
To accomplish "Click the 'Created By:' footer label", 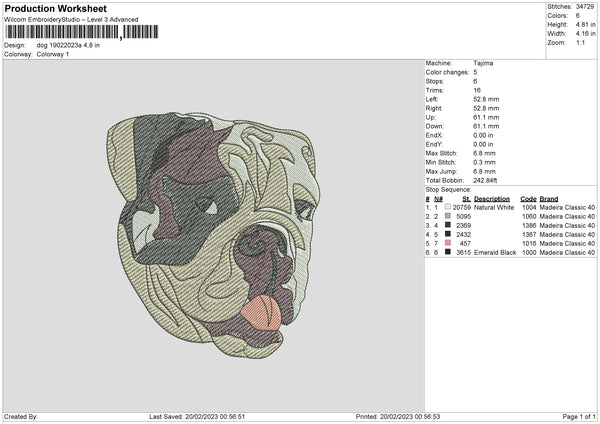I will coord(21,417).
